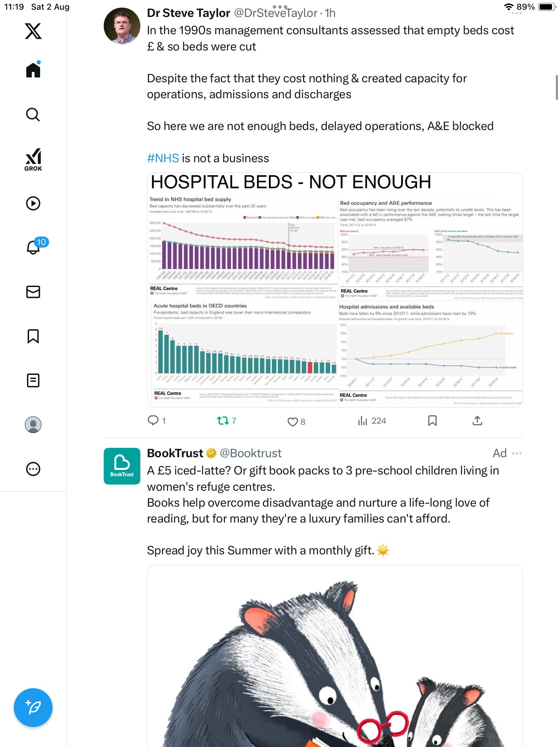Toggle repost on Dr Steve Taylor's post
The image size is (560, 747).
click(x=223, y=421)
